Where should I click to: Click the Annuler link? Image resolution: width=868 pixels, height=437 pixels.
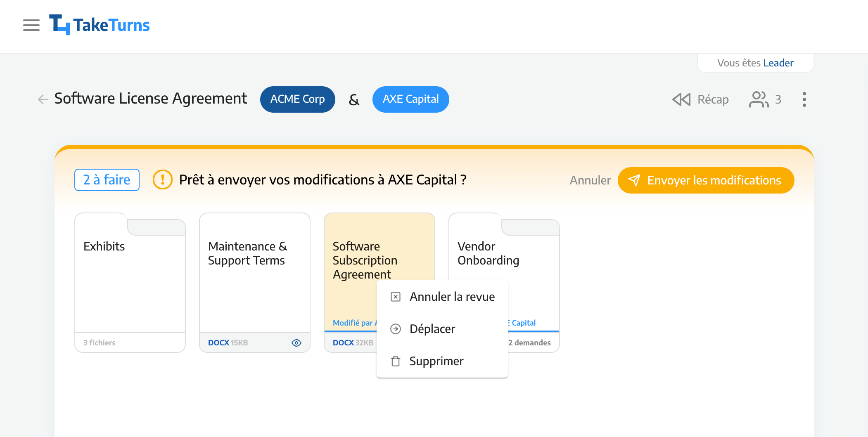coord(590,180)
